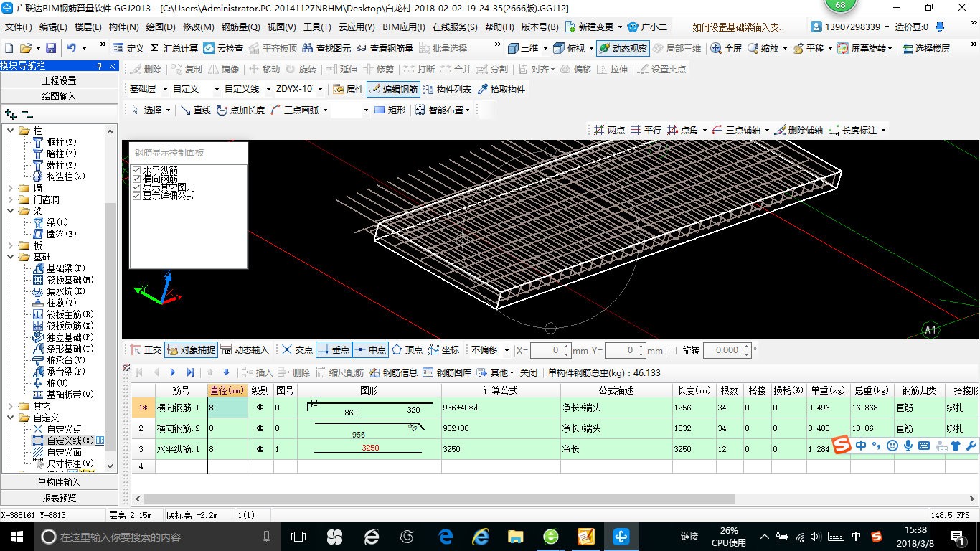Open Windows Start menu
The image size is (980, 551).
[17, 536]
